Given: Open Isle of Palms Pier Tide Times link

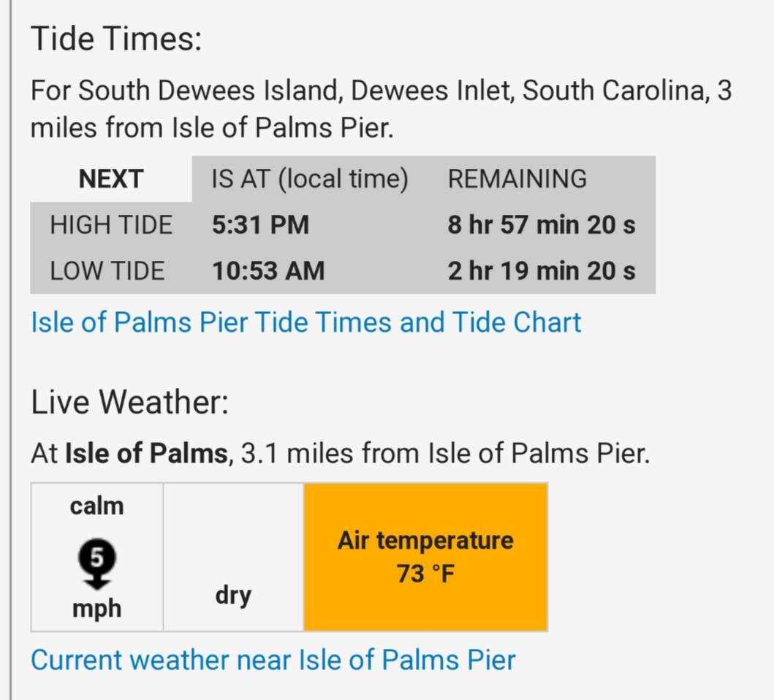Looking at the screenshot, I should 306,322.
